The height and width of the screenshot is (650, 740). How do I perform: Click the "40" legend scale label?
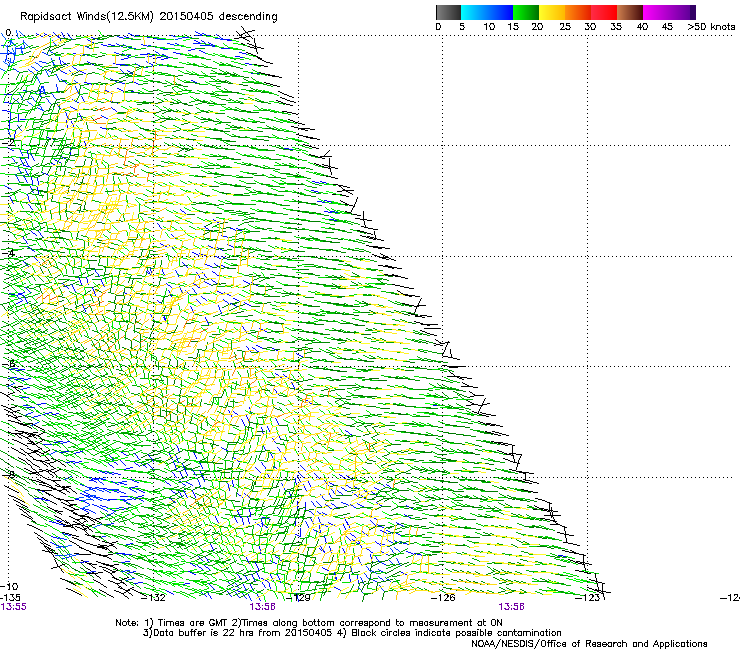[642, 27]
